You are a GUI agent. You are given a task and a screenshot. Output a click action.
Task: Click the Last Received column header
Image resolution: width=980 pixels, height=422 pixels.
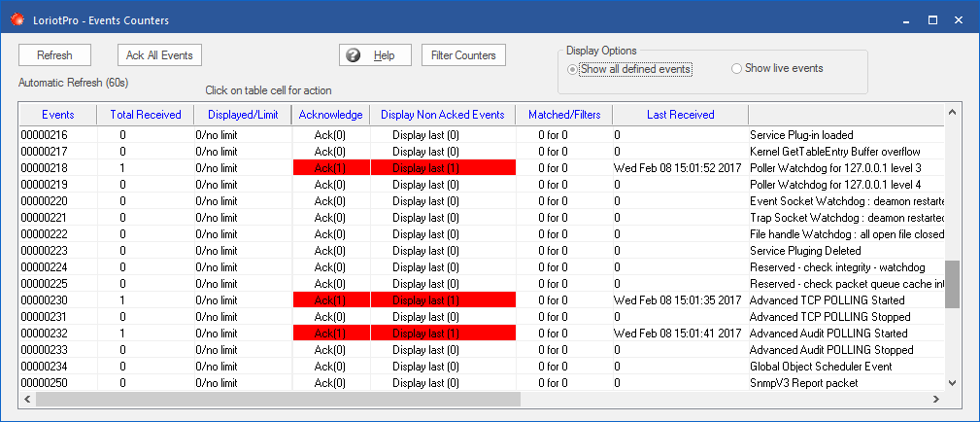680,115
